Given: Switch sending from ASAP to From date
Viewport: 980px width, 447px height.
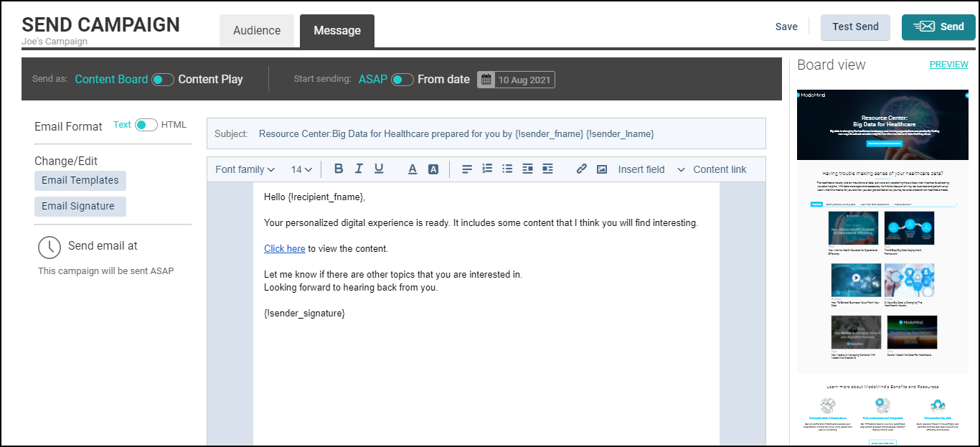Looking at the screenshot, I should (402, 80).
